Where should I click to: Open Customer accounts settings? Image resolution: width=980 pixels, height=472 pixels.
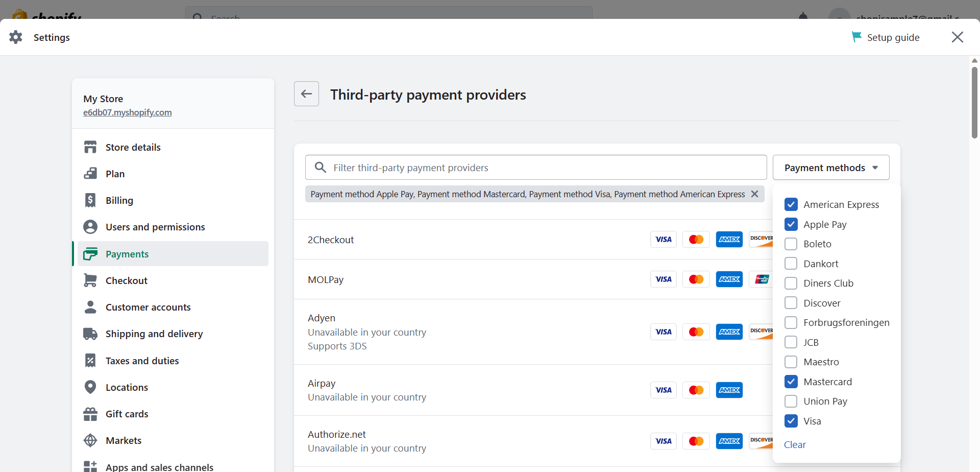click(173, 307)
